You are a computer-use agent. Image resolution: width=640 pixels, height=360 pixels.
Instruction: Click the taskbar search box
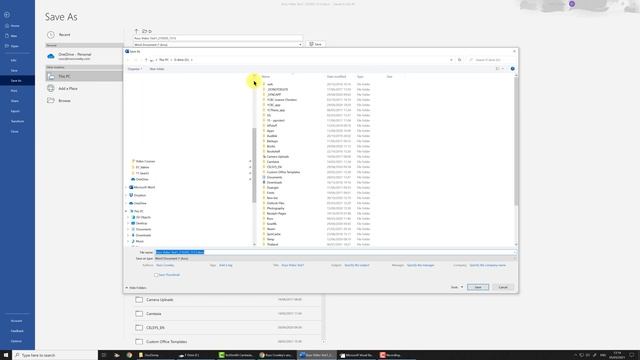[x=55, y=355]
